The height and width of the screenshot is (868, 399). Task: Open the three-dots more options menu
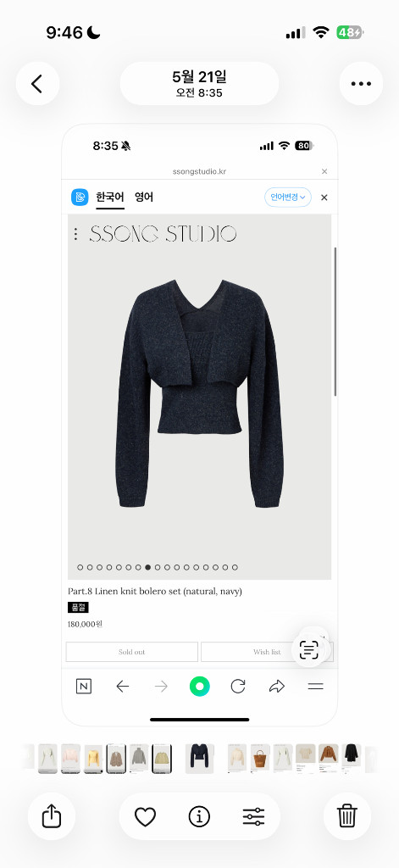tap(361, 84)
